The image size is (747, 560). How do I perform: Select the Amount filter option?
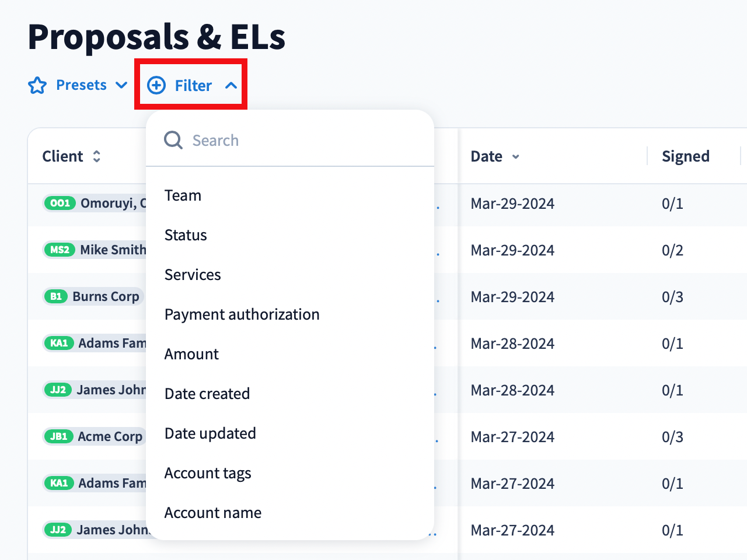pos(191,354)
